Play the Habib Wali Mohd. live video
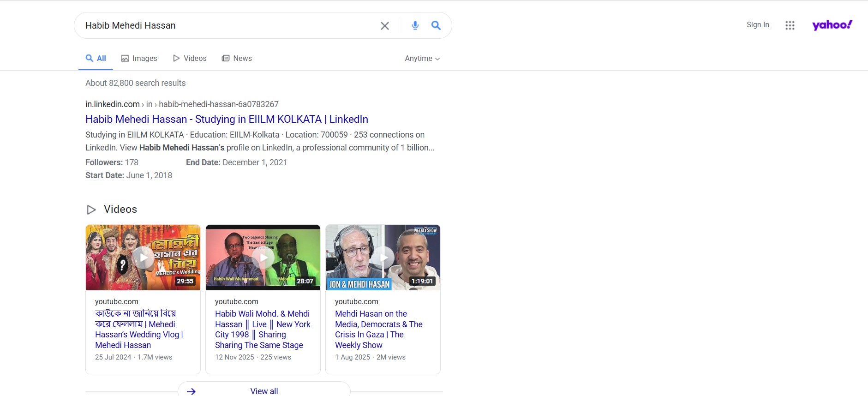The image size is (868, 396). tap(263, 258)
